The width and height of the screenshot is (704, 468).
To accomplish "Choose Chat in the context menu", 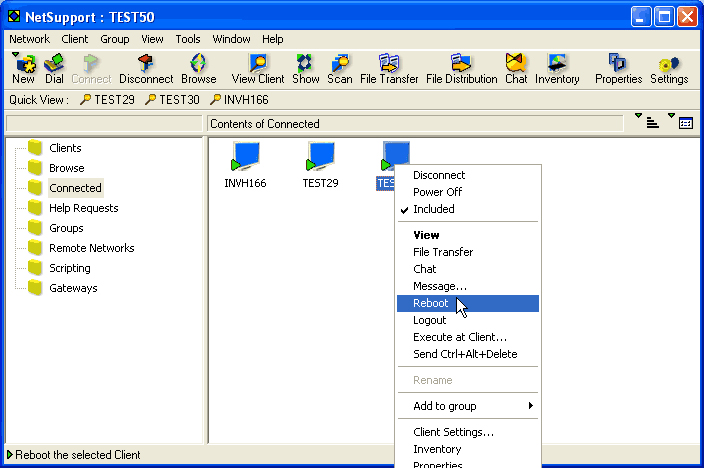I will 468,269.
